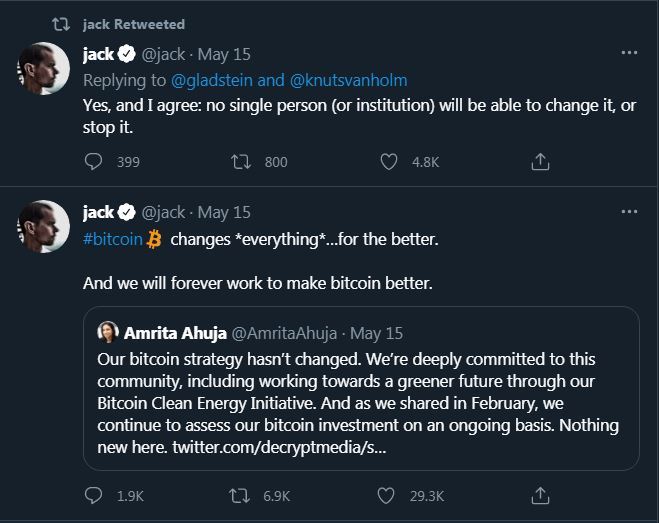
Task: Open more options on first tweet
Action: [629, 54]
